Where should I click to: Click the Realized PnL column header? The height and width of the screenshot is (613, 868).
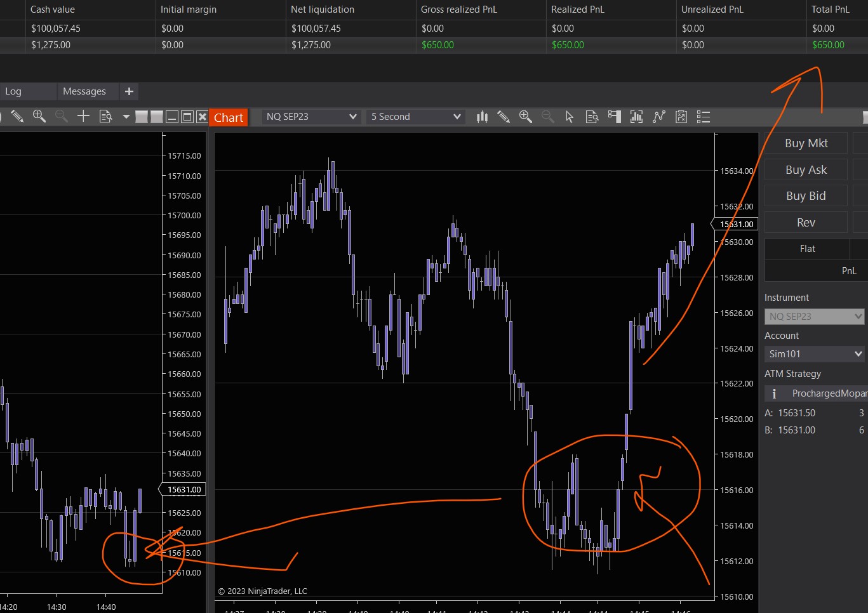click(611, 10)
